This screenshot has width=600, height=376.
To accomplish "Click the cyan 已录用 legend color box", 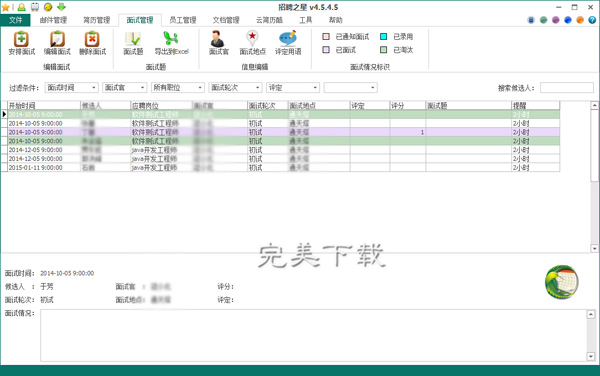I will tap(383, 36).
